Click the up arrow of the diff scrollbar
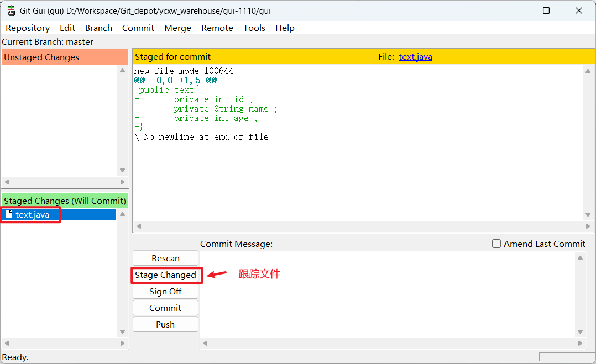 pos(588,70)
